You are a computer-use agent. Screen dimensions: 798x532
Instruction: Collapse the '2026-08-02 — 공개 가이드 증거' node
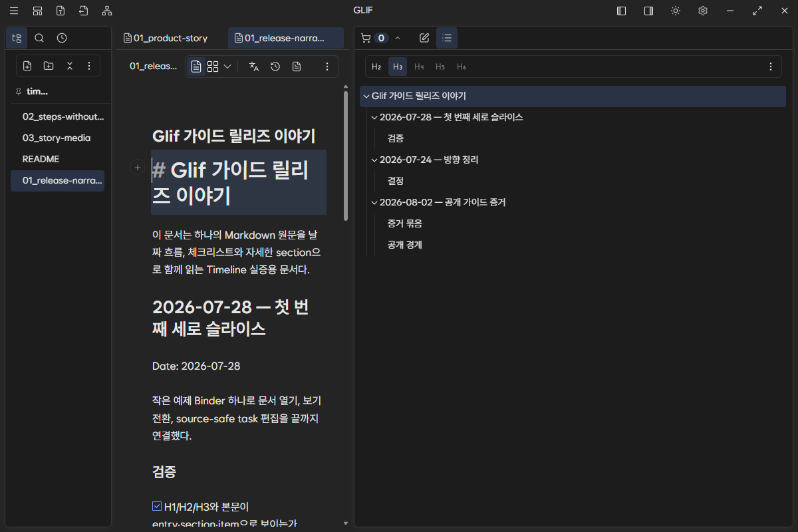pyautogui.click(x=374, y=202)
